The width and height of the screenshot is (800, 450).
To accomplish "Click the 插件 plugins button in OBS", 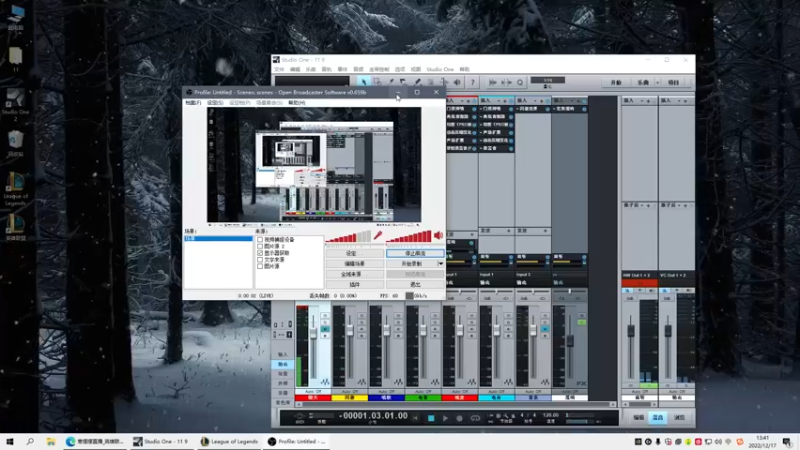I will (355, 285).
